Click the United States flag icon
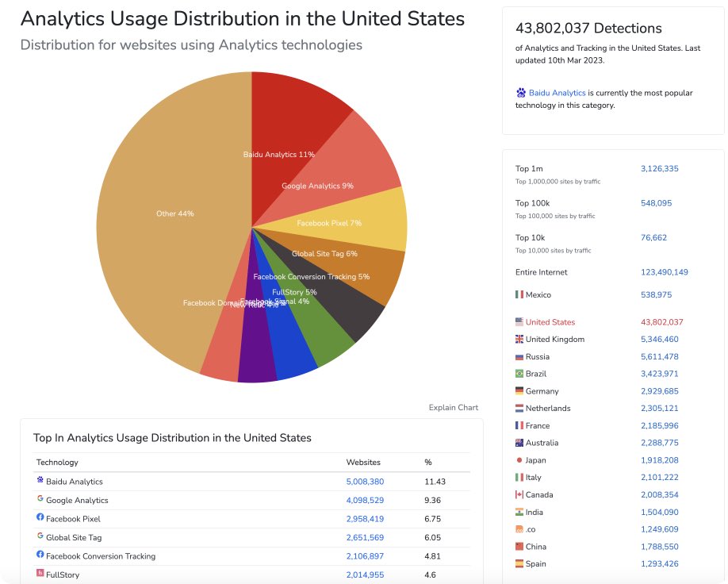Image resolution: width=728 pixels, height=584 pixels. [519, 321]
